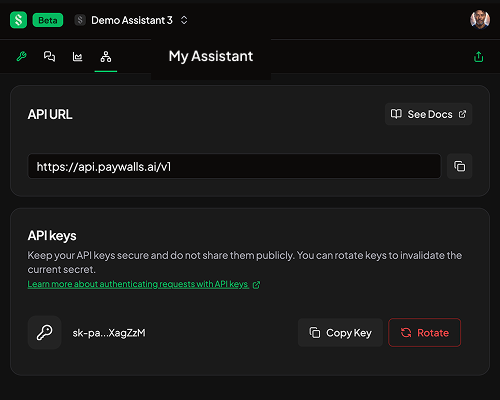Open the wrench configuration tab
Screen dimensions: 500x400
22,57
